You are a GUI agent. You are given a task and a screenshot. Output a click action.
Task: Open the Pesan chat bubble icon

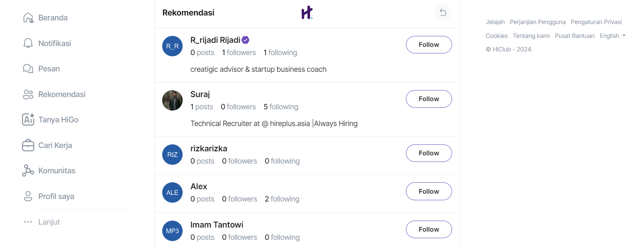(28, 69)
